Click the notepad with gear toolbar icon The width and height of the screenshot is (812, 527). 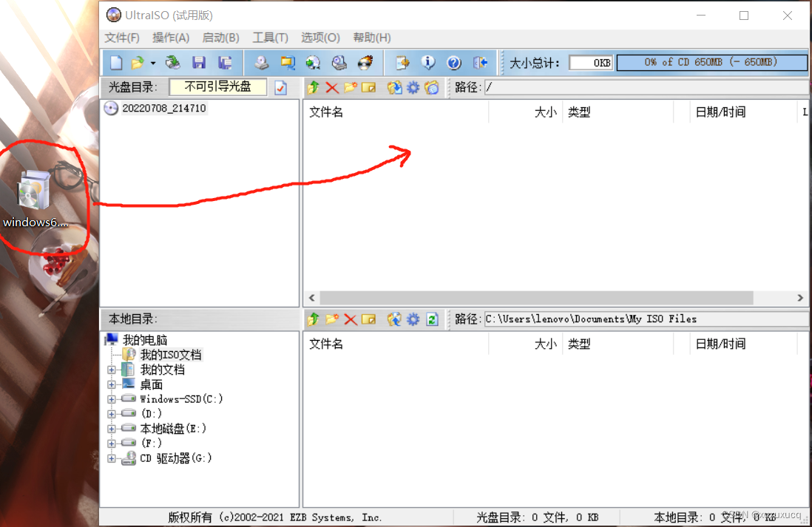point(402,63)
